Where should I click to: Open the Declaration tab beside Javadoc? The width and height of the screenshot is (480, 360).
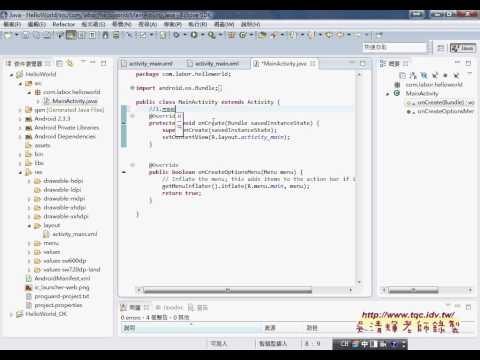click(198, 307)
